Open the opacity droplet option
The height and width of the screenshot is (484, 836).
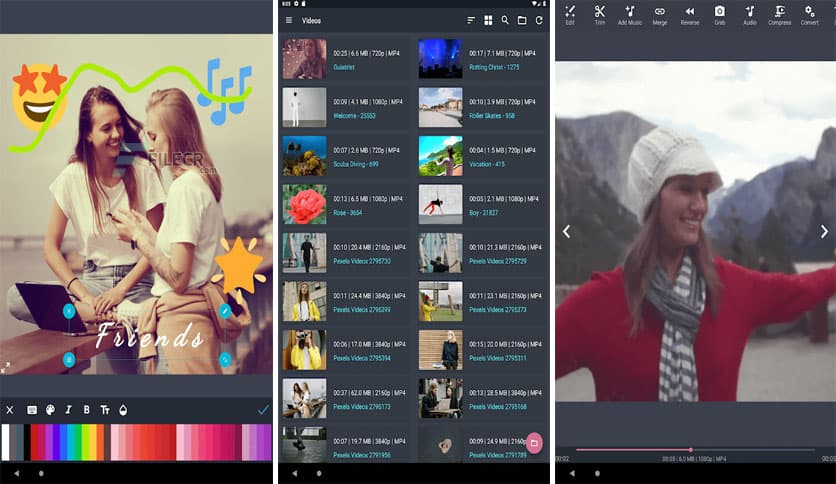[x=123, y=409]
